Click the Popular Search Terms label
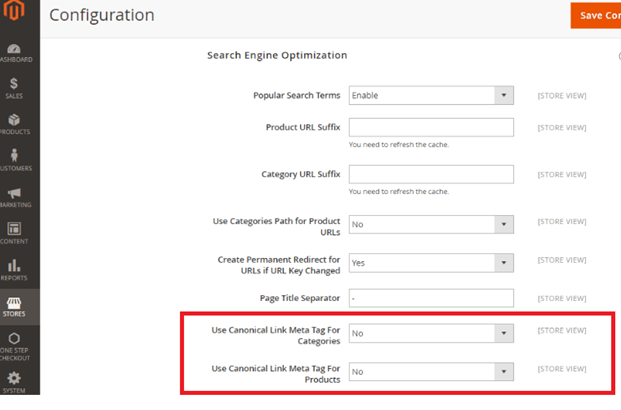621x410 pixels. click(x=297, y=95)
